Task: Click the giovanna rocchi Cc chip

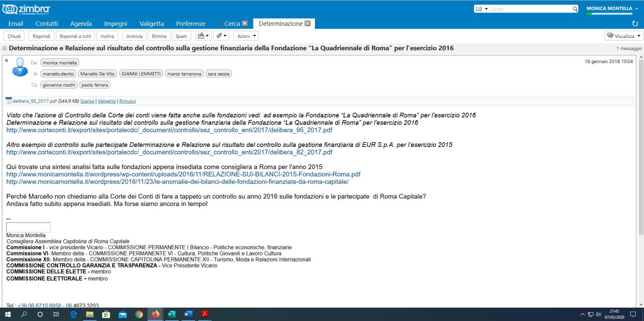Action: point(59,85)
